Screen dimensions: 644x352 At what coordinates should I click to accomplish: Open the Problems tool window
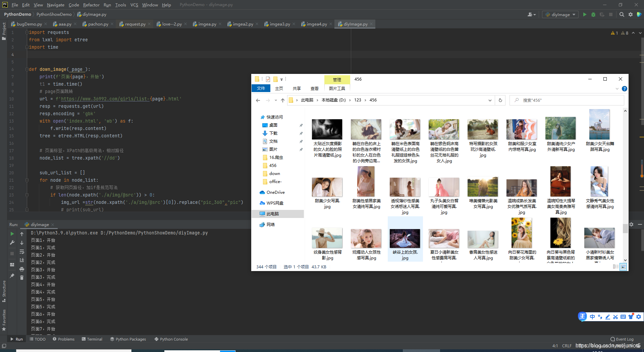point(63,339)
